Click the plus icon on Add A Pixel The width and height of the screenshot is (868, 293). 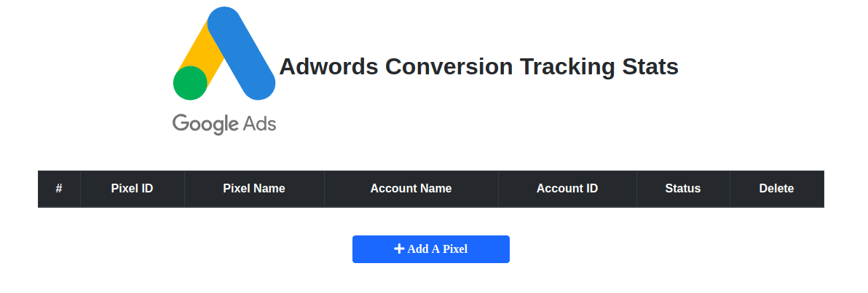[x=399, y=249]
